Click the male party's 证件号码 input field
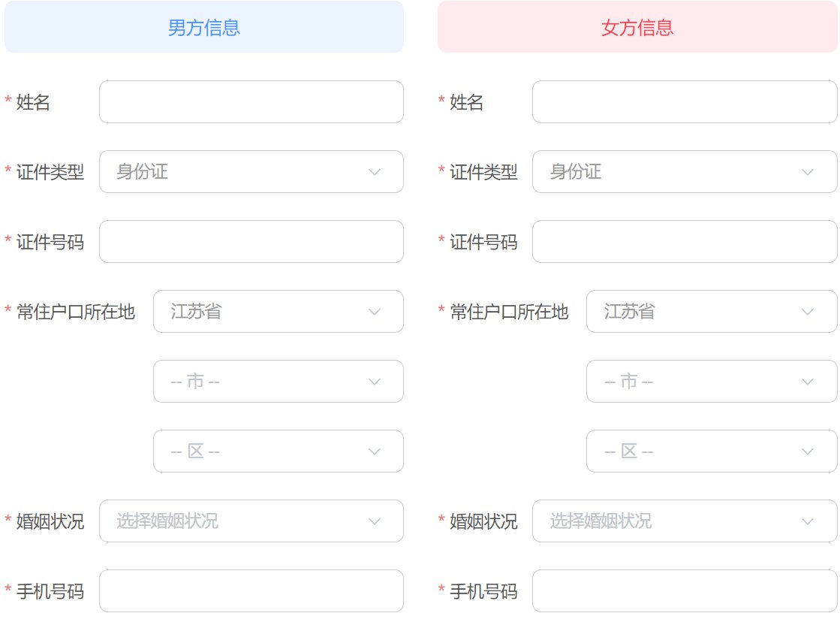 pos(251,242)
